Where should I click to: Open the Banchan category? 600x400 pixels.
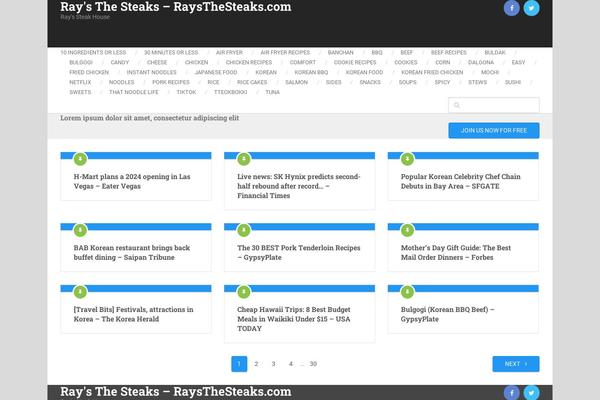[x=341, y=52]
